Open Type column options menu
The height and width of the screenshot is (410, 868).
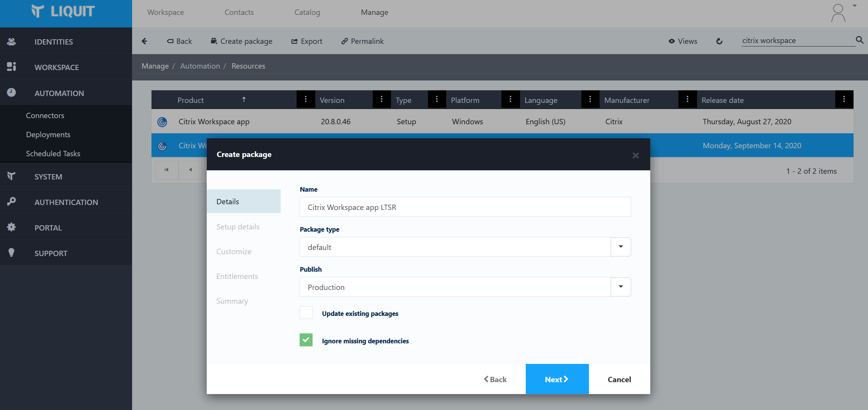[437, 99]
